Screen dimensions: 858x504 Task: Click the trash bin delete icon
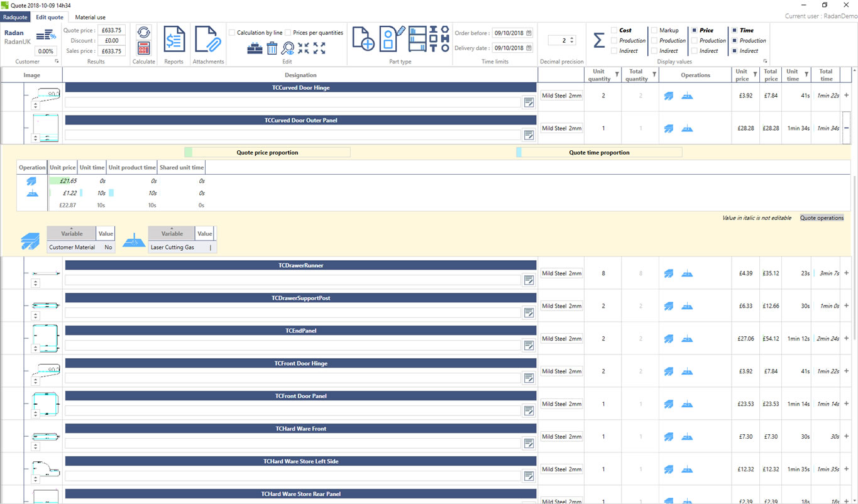(272, 48)
